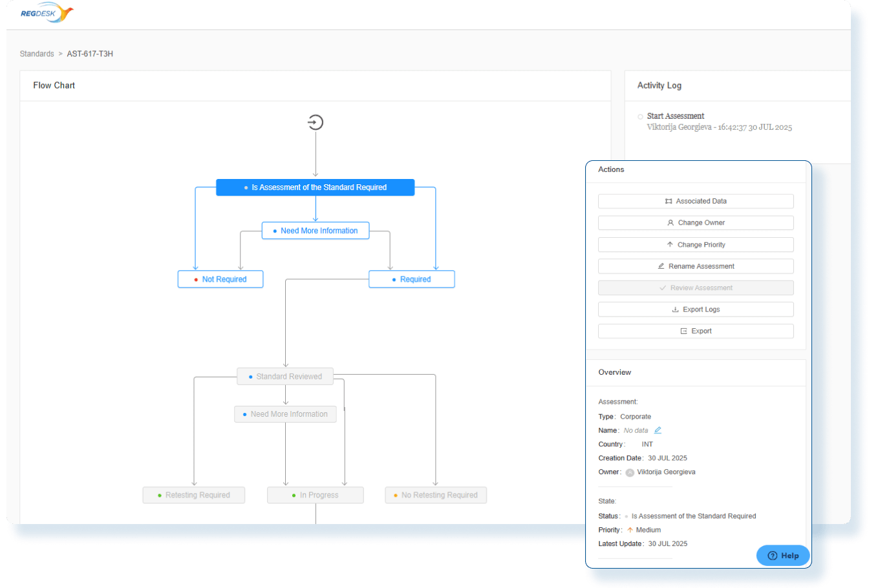Screen dimensions: 869x588
Task: Choose the Not Required flow node
Action: [220, 279]
